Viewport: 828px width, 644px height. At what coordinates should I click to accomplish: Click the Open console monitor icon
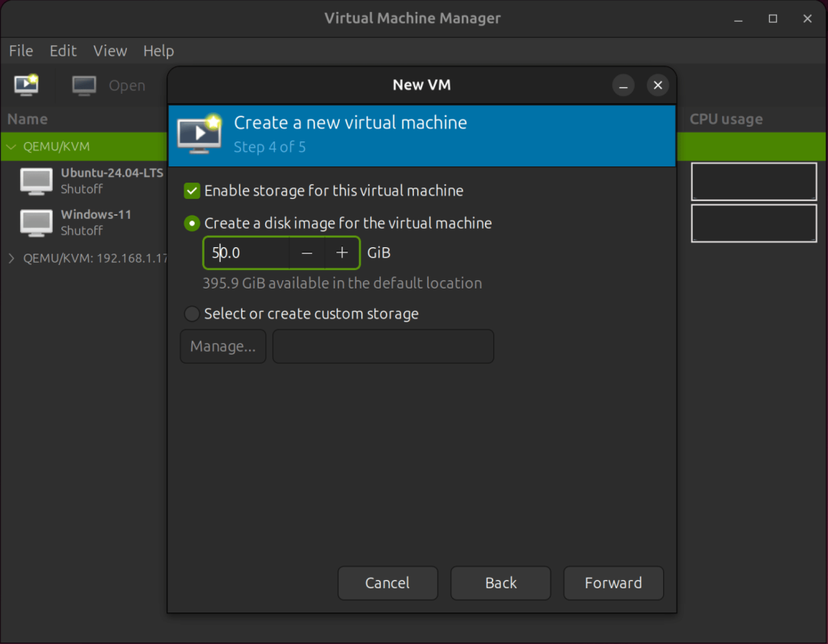tap(84, 85)
